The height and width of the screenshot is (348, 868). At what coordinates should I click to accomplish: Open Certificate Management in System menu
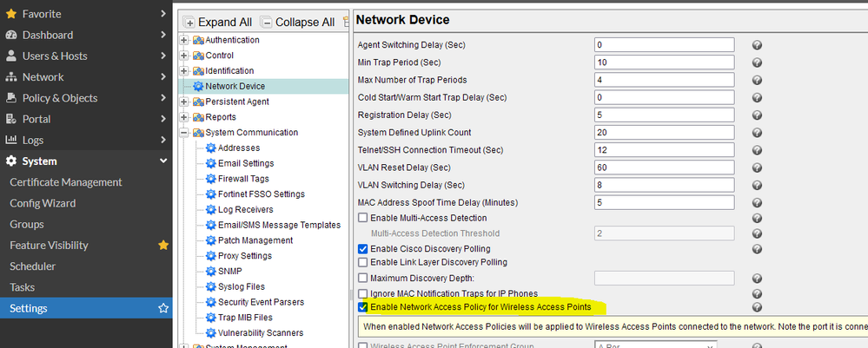coord(66,182)
